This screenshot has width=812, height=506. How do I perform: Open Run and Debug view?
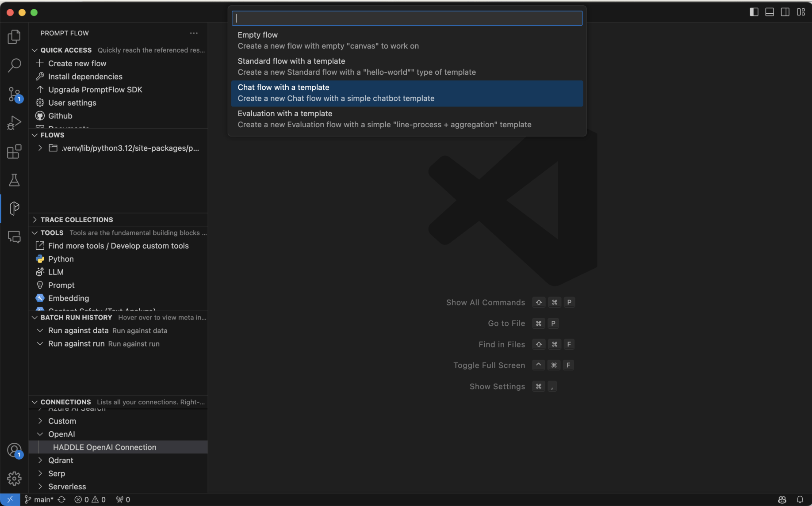tap(14, 123)
